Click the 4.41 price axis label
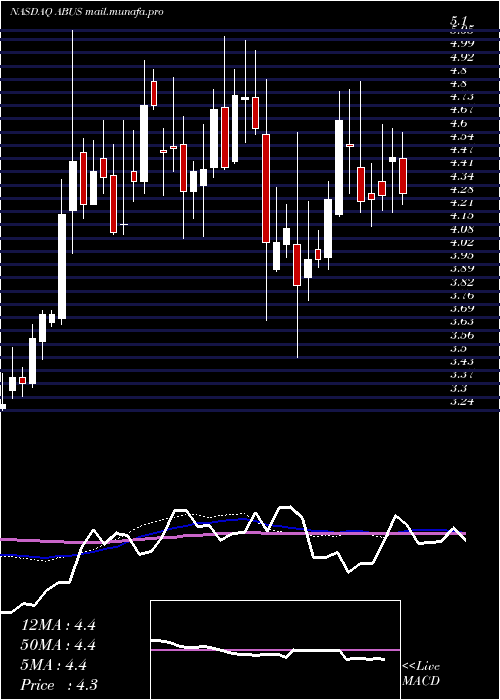500x700 pixels. click(462, 162)
